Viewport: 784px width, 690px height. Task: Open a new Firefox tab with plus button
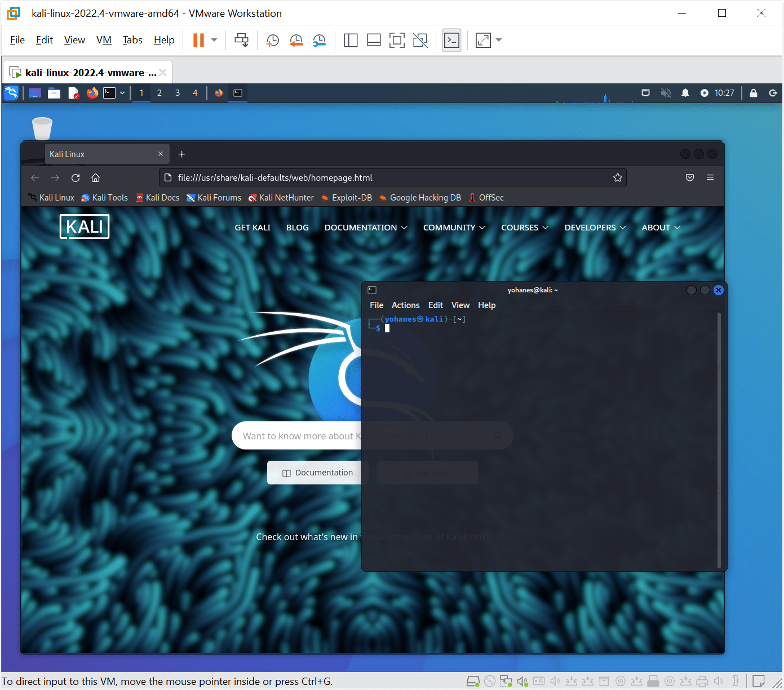tap(181, 154)
